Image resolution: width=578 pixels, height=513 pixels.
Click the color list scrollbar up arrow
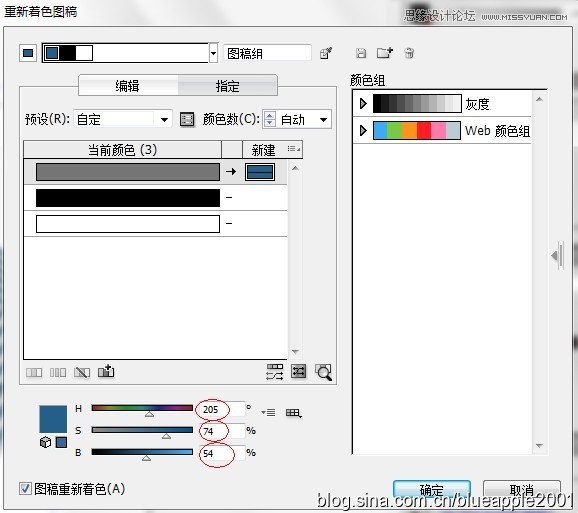(295, 168)
